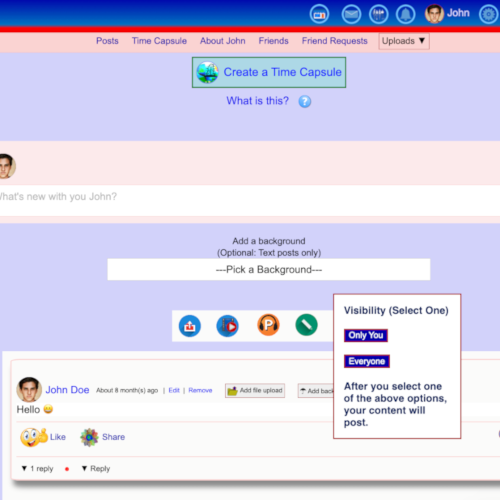Image resolution: width=500 pixels, height=500 pixels.
Task: Click the Add background button on post
Action: 316,391
